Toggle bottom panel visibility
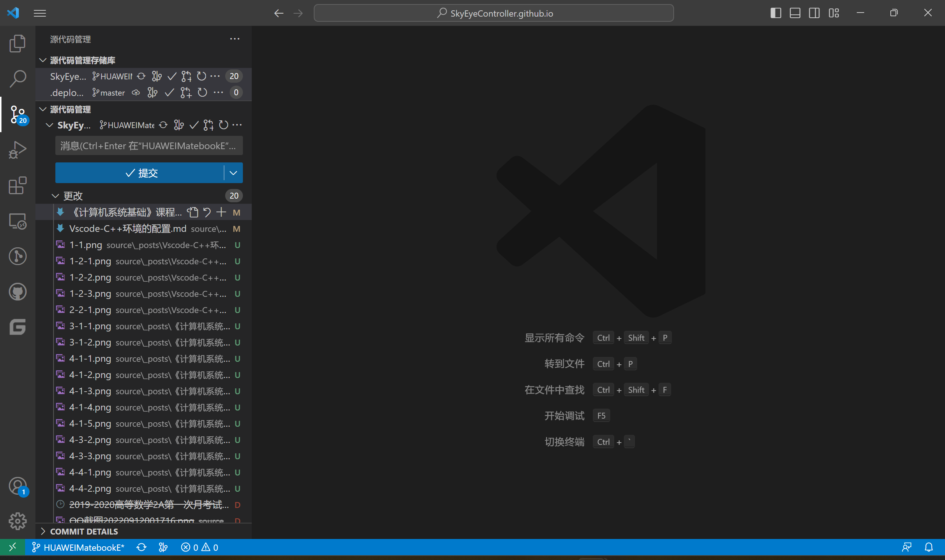945x560 pixels. (x=795, y=13)
